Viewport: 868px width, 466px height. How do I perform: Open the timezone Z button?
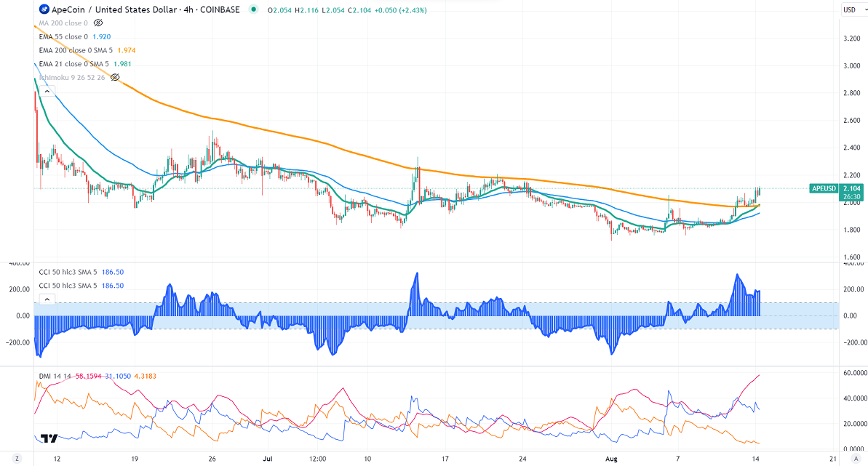(17, 458)
